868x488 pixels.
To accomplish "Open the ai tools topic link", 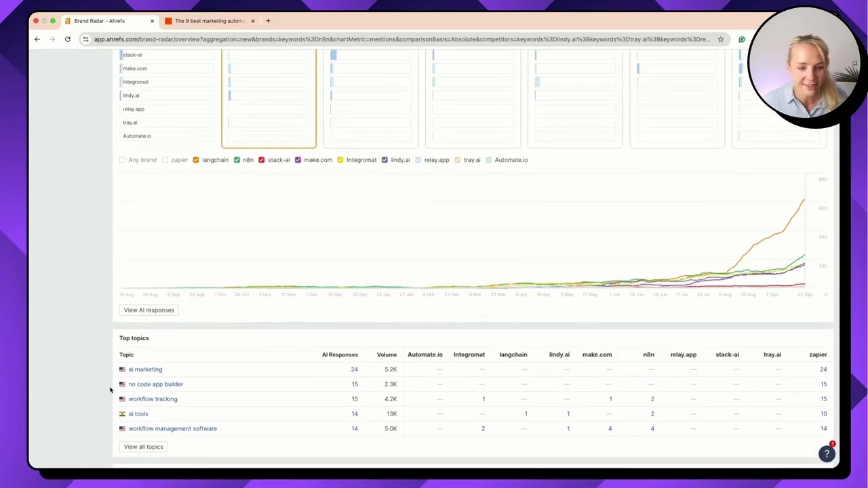I will click(138, 414).
